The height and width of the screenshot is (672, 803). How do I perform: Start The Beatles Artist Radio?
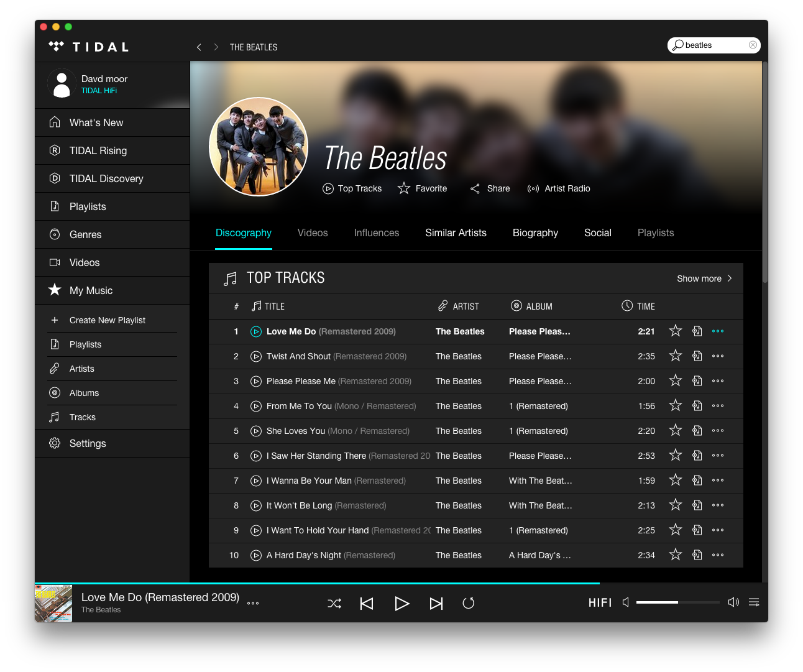[x=559, y=188]
